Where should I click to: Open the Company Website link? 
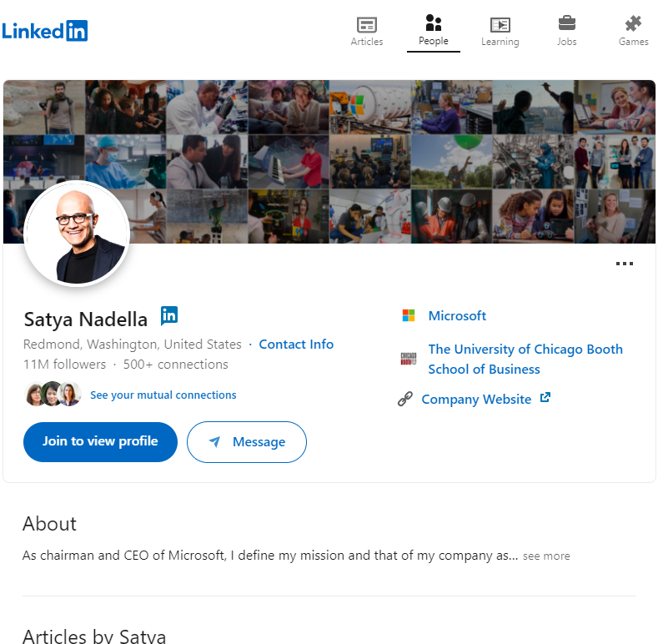(x=476, y=399)
